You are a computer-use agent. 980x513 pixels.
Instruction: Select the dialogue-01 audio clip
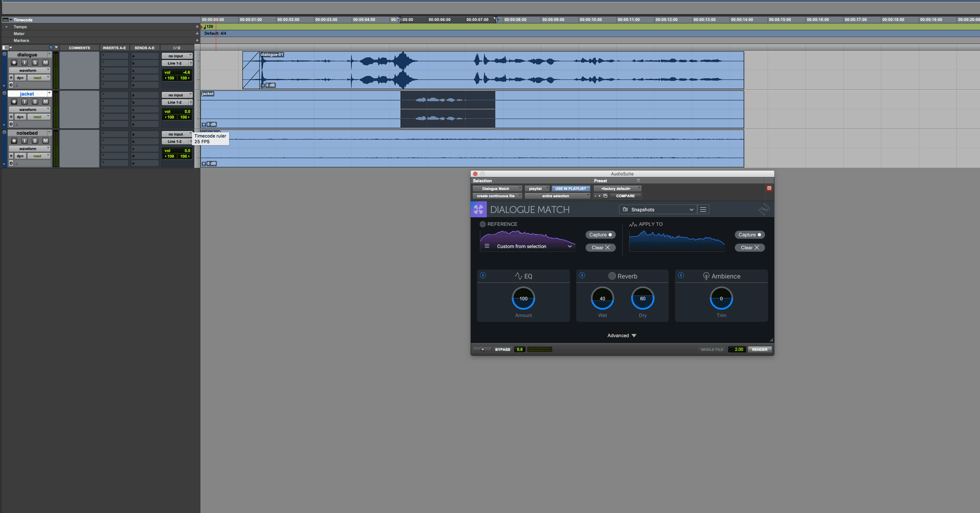[x=493, y=70]
